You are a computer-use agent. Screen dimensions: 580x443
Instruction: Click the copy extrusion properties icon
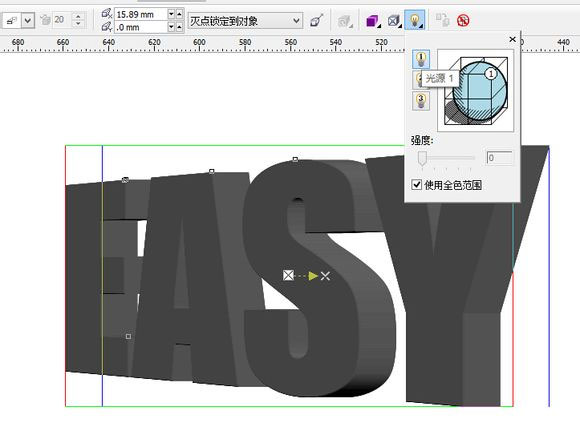[x=442, y=20]
